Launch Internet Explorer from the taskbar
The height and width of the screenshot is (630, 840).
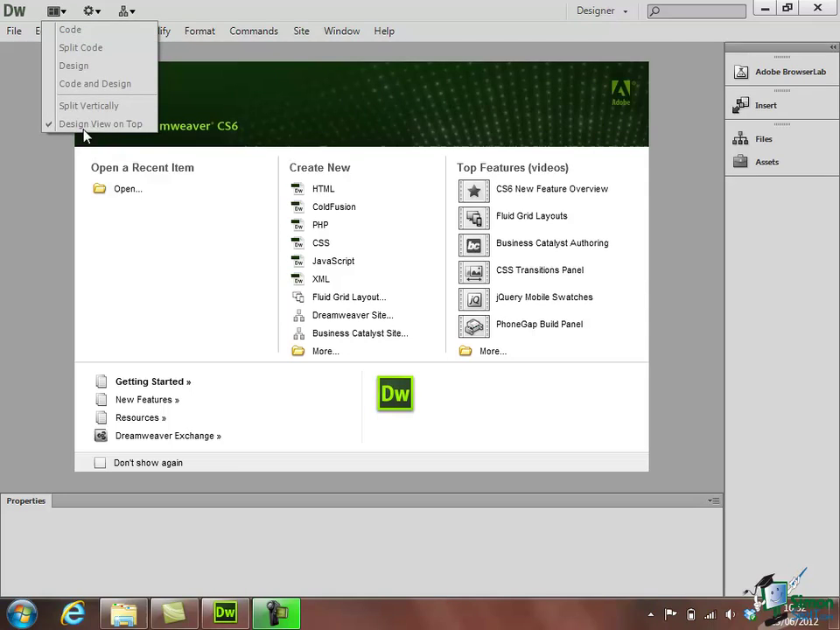pos(73,612)
